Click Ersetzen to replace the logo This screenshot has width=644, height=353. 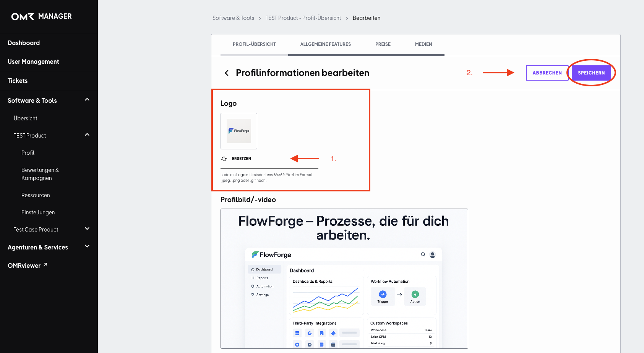coord(242,159)
